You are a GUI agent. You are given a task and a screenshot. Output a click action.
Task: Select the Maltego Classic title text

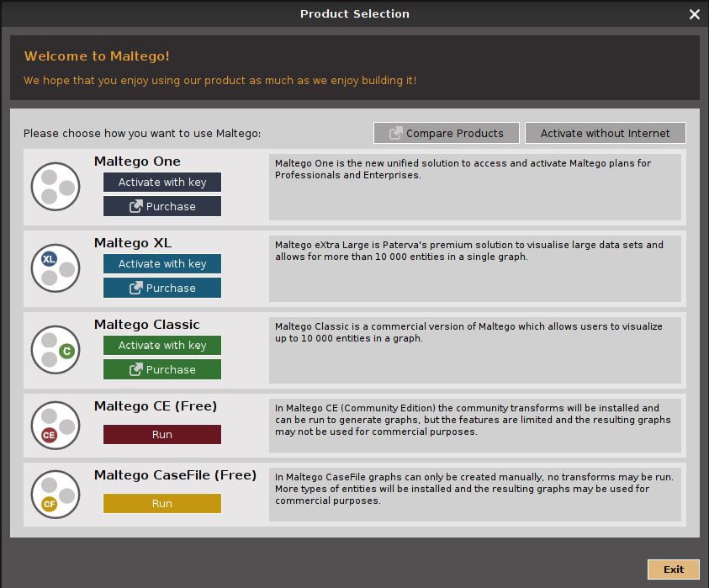tap(147, 325)
